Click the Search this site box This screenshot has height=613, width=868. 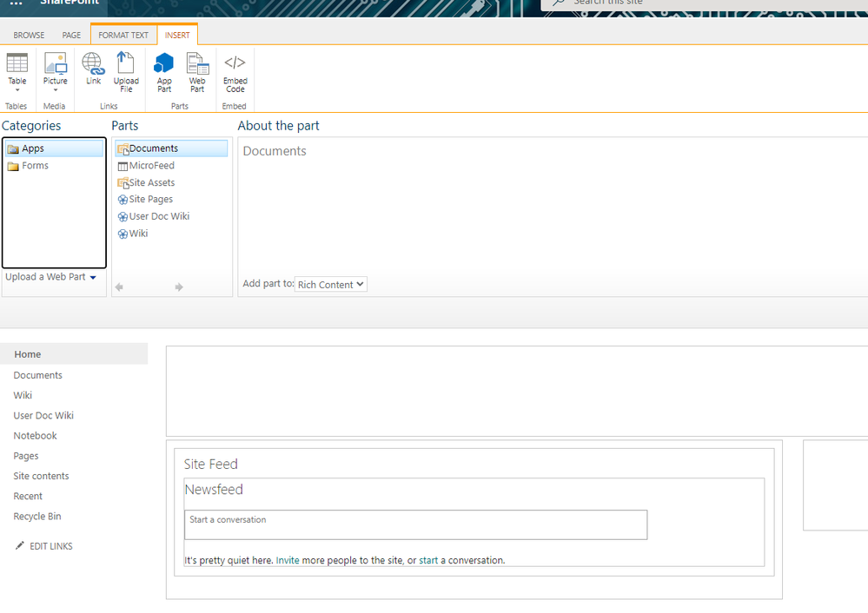[x=704, y=3]
